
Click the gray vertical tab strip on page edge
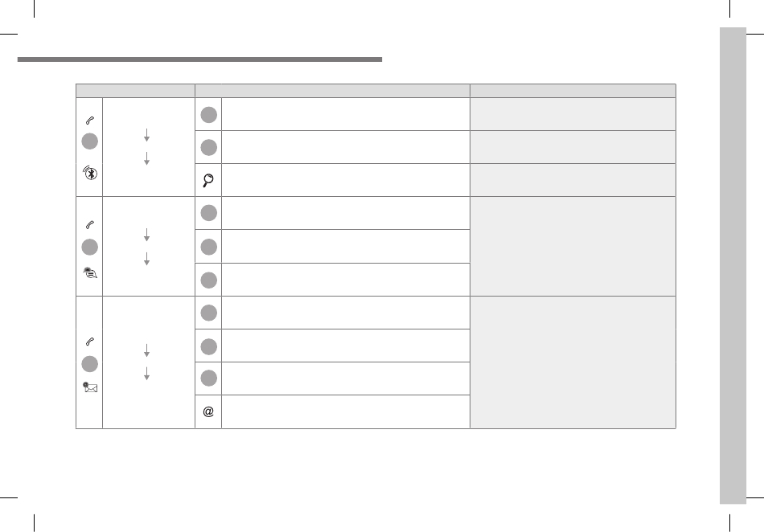[733, 266]
